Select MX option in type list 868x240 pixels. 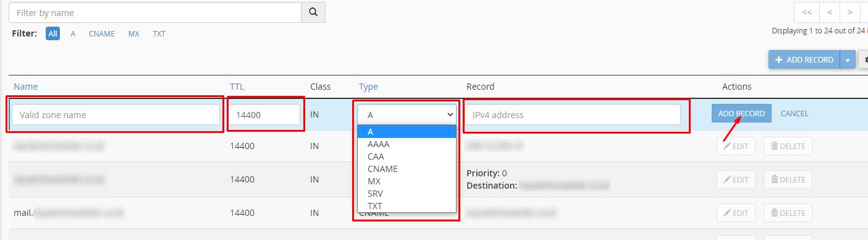tap(374, 181)
